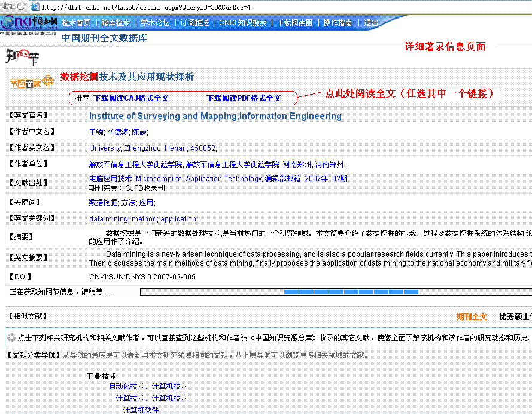Click the 【相似文献】 section label

point(28,316)
